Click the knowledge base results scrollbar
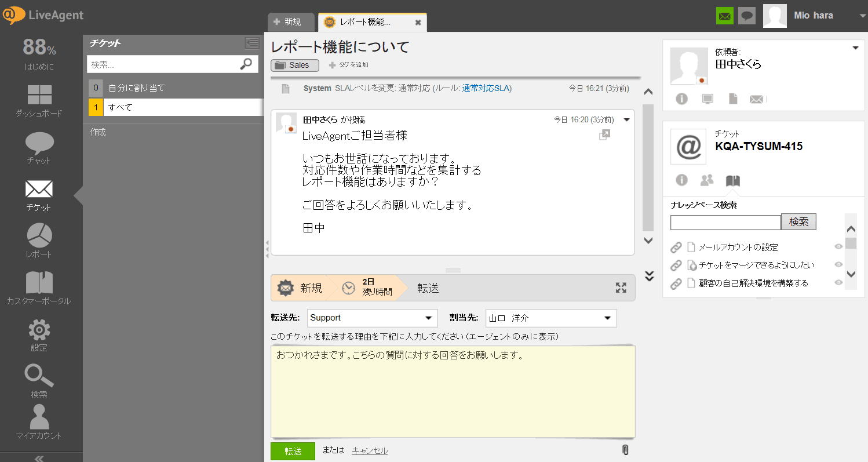 coord(851,243)
